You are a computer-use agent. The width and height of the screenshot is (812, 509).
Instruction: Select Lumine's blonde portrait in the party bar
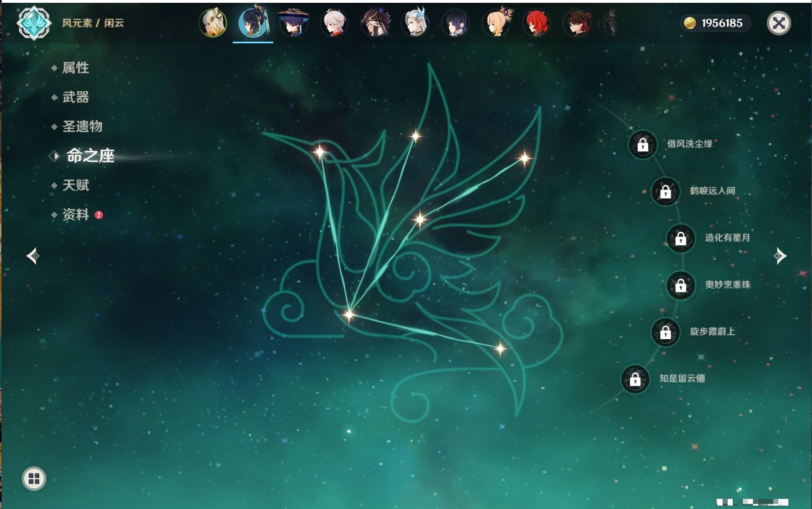[213, 23]
